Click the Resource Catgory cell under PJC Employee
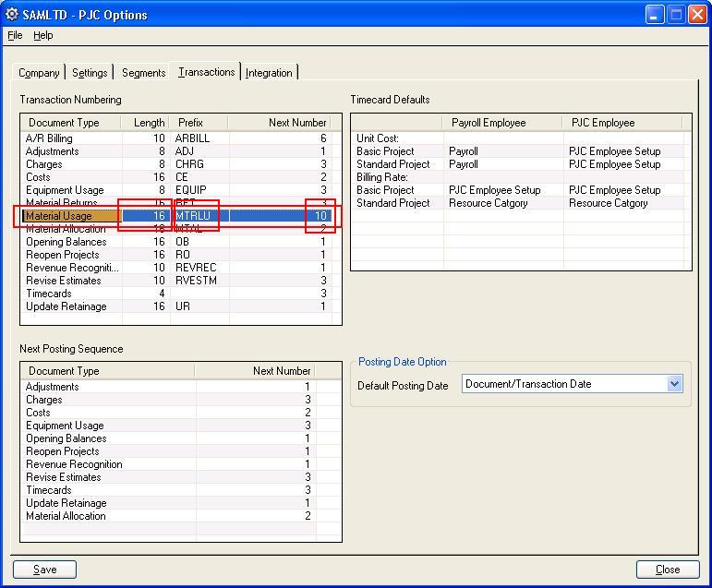This screenshot has width=712, height=588. (x=608, y=203)
